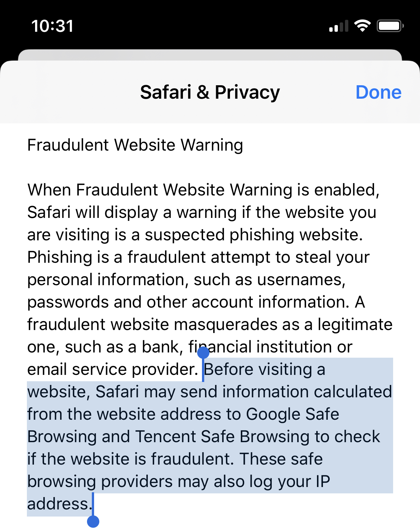This screenshot has width=420, height=530.
Task: Tap the cellular signal bars icon
Action: (x=339, y=26)
